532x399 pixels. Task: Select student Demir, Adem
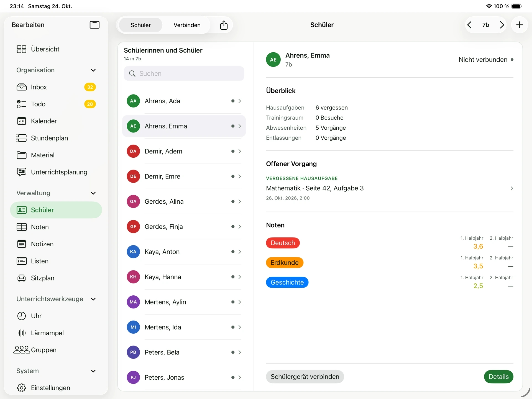click(184, 151)
